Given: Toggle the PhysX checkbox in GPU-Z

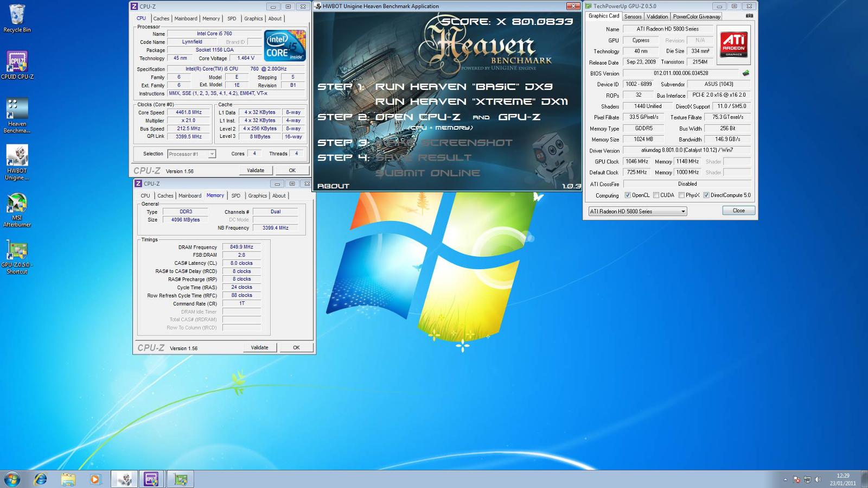Looking at the screenshot, I should coord(681,195).
